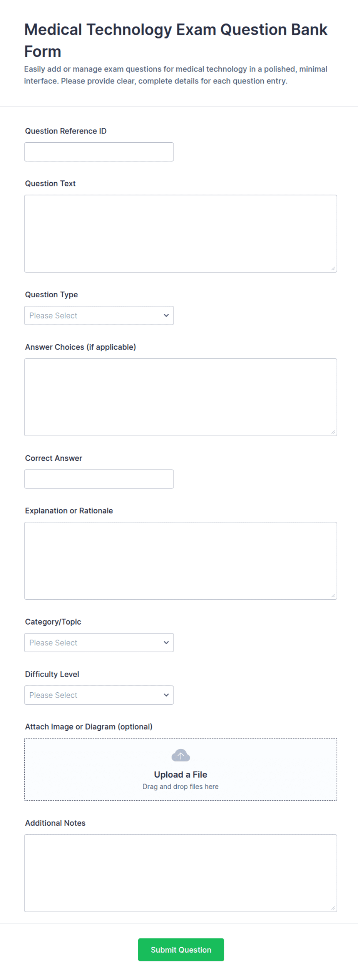Click the Answer Choices resize handle
Viewport: 358px width, 980px height.
(333, 432)
